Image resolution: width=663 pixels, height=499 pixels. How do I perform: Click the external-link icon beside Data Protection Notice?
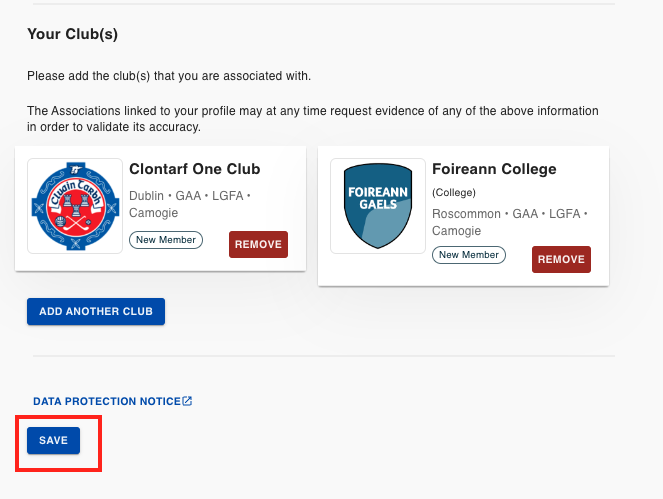pyautogui.click(x=187, y=401)
